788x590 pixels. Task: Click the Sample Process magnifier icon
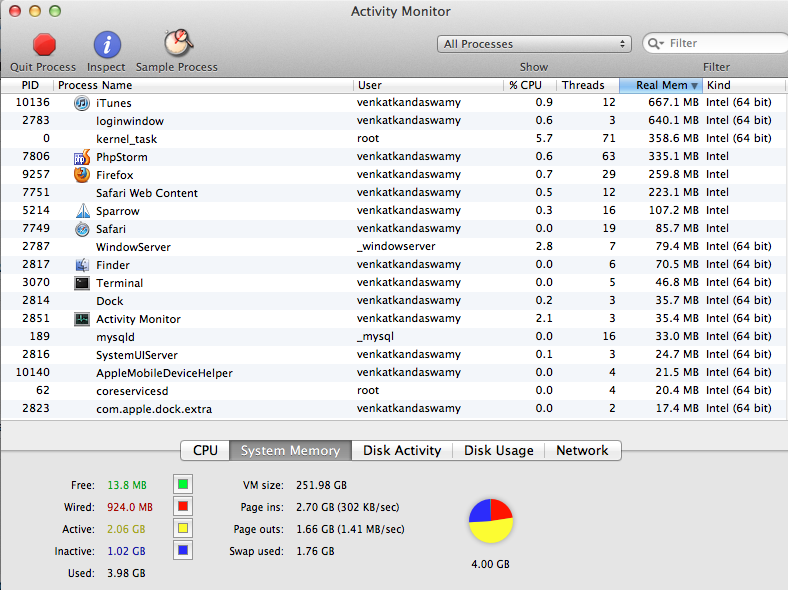click(178, 43)
